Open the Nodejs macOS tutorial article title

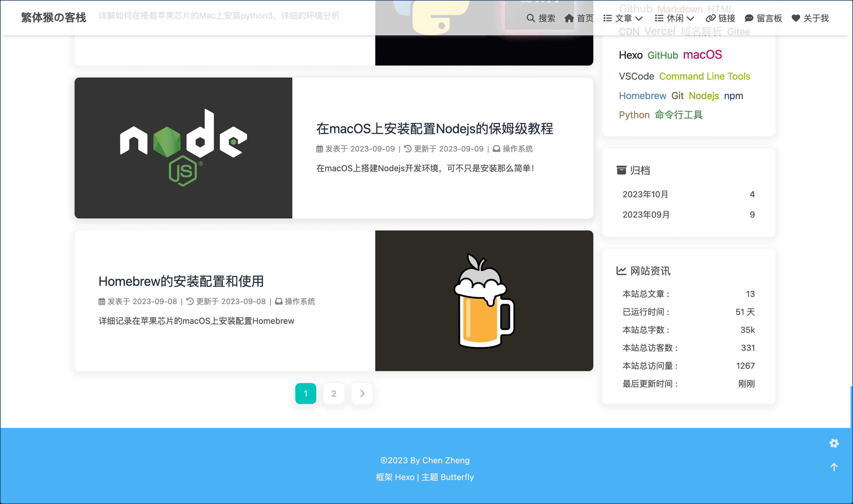(435, 129)
